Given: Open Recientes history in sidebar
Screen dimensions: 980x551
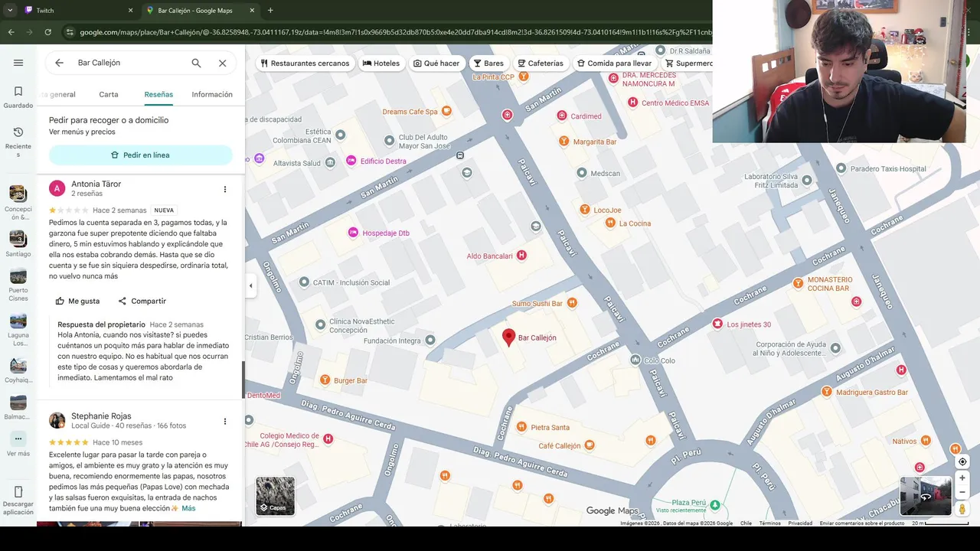Looking at the screenshot, I should [18, 142].
